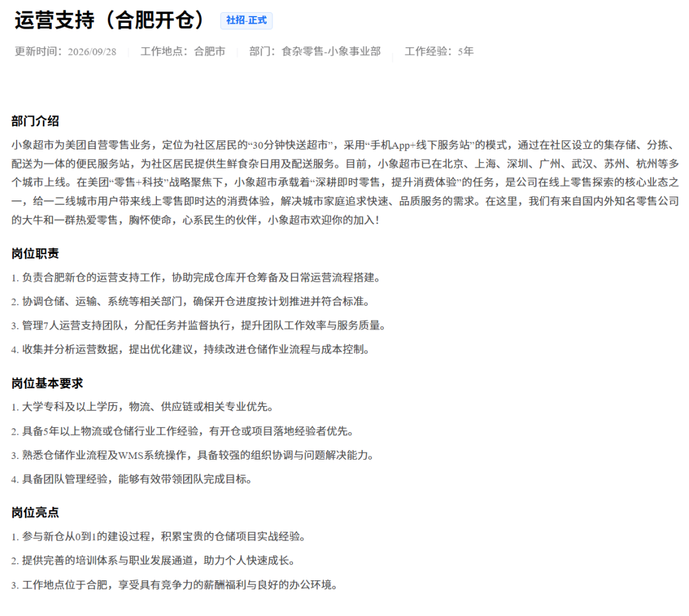Click the work location 工作地点：合肥市
Viewport: 689px width, 616px height.
click(183, 52)
